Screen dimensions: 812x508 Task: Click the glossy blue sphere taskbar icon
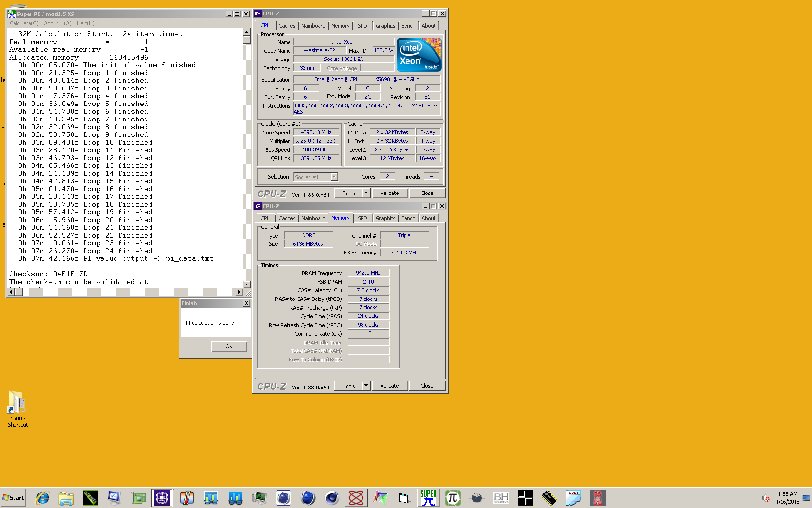point(308,498)
